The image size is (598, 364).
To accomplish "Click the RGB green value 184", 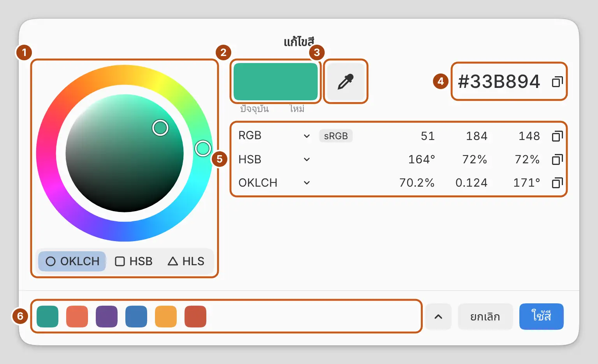I will click(x=477, y=136).
